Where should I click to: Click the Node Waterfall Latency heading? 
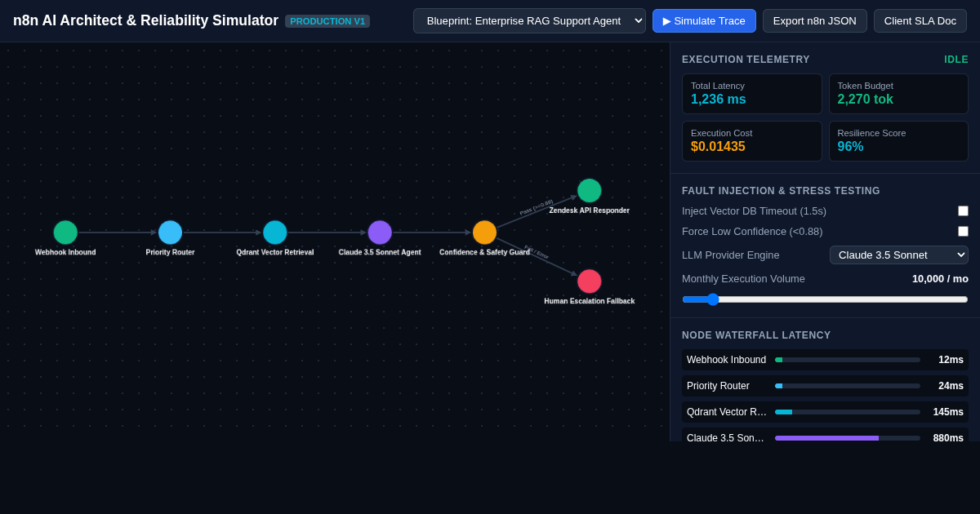point(756,335)
